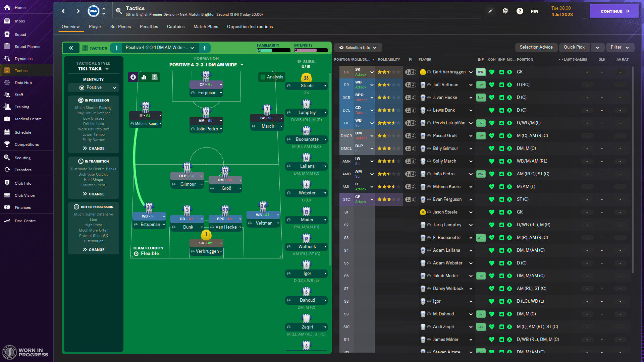The image size is (644, 362).
Task: Click the dynamics sidebar icon
Action: pos(7,58)
